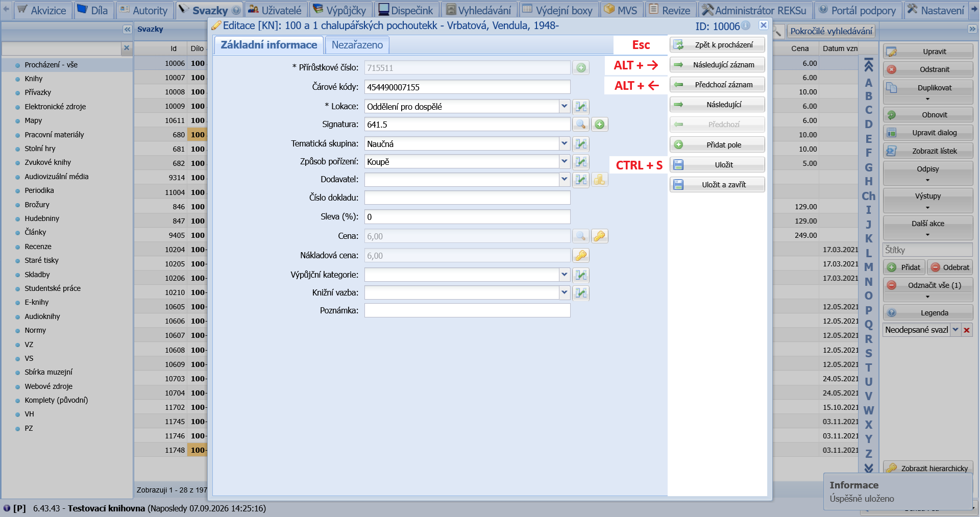Viewport: 980px width, 517px height.
Task: Collapse the left Svazky sidebar panel
Action: tap(128, 29)
